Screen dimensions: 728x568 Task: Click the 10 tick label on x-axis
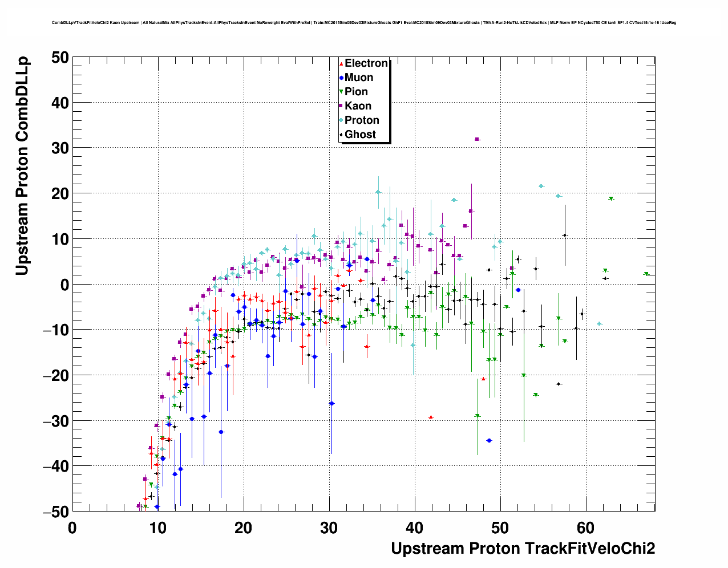tap(158, 528)
